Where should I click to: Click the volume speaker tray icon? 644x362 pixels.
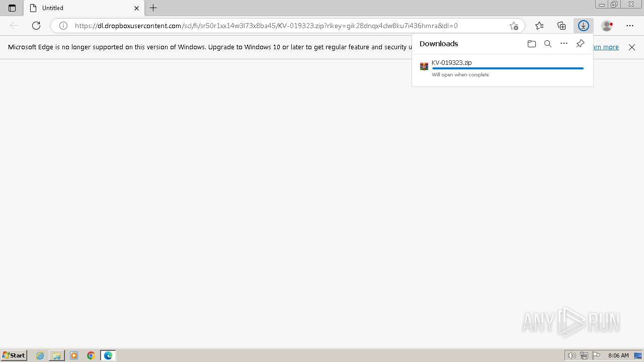(x=572, y=355)
